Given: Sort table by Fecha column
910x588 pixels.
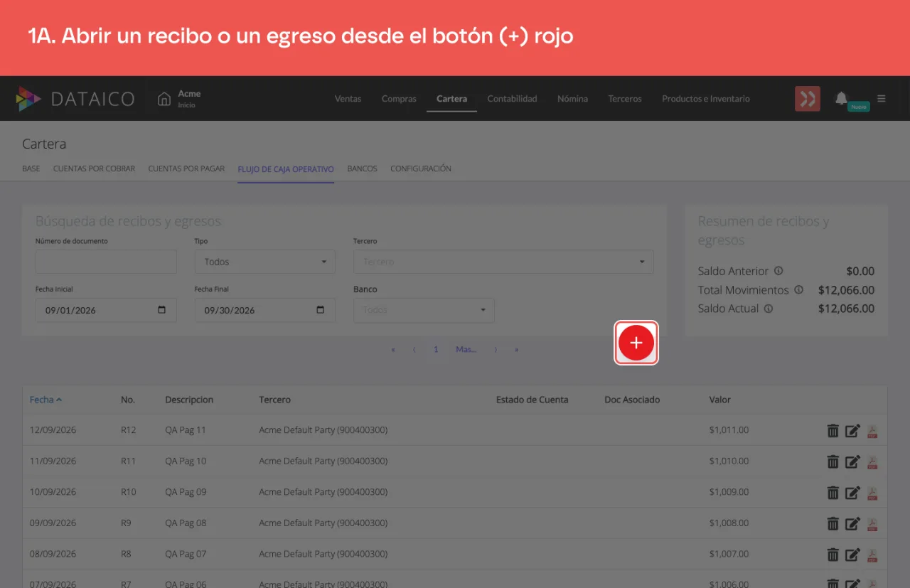Looking at the screenshot, I should [45, 400].
